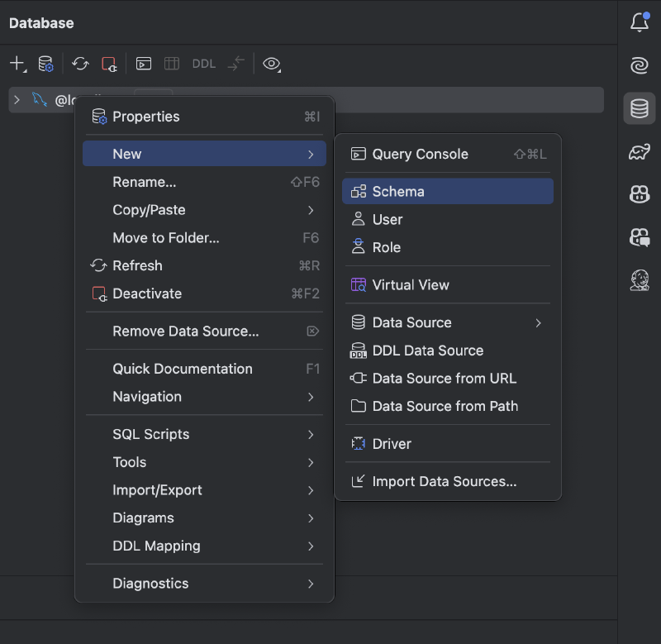Expand the Copy/Paste submenu
Screen dimensions: 661x644
[x=204, y=210]
